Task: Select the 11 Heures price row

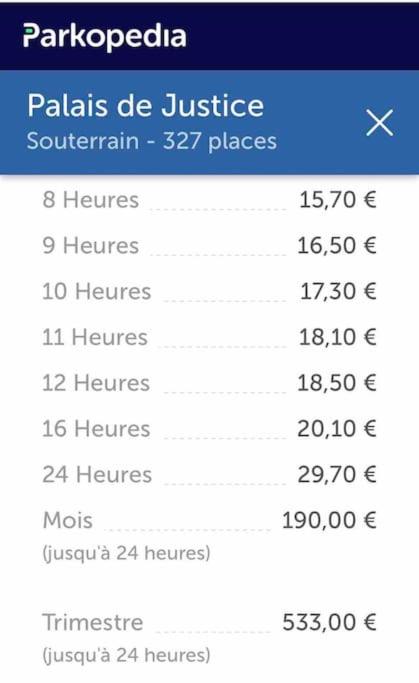Action: (x=210, y=338)
